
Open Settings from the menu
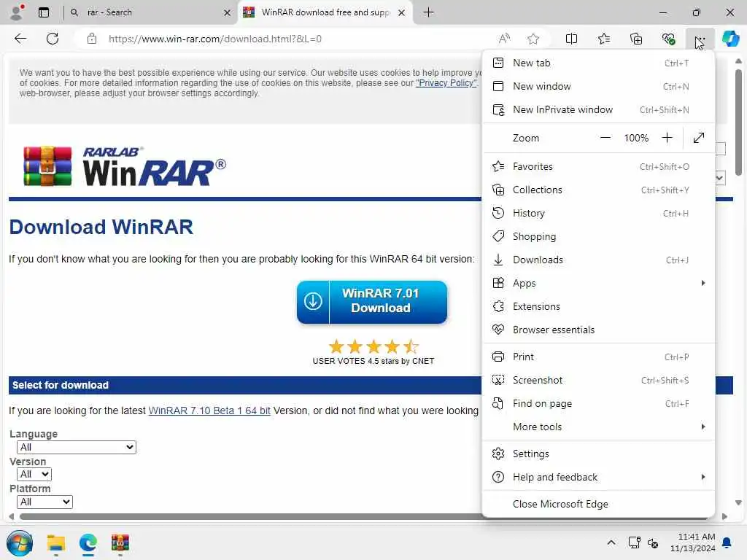click(598, 454)
